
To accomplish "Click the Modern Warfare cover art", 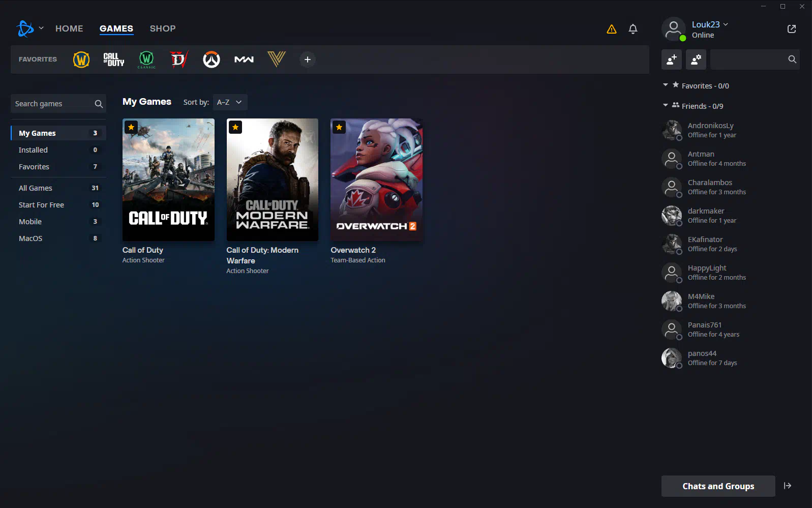I will click(x=273, y=180).
